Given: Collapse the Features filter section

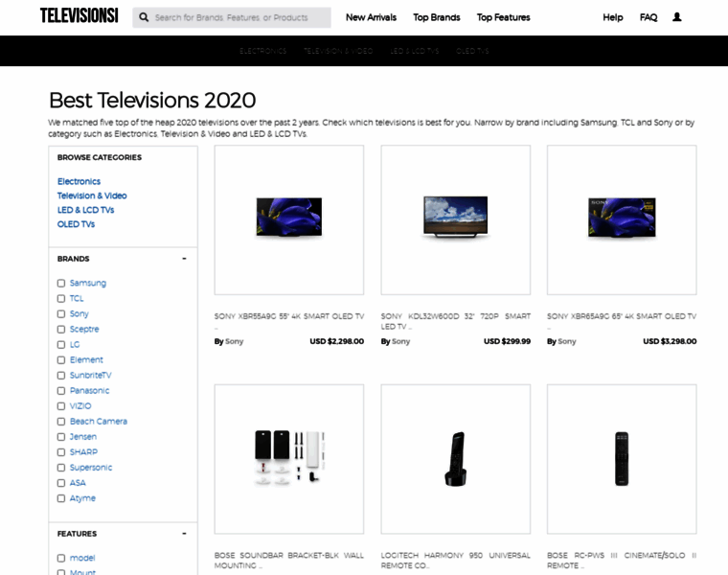Looking at the screenshot, I should tap(184, 534).
